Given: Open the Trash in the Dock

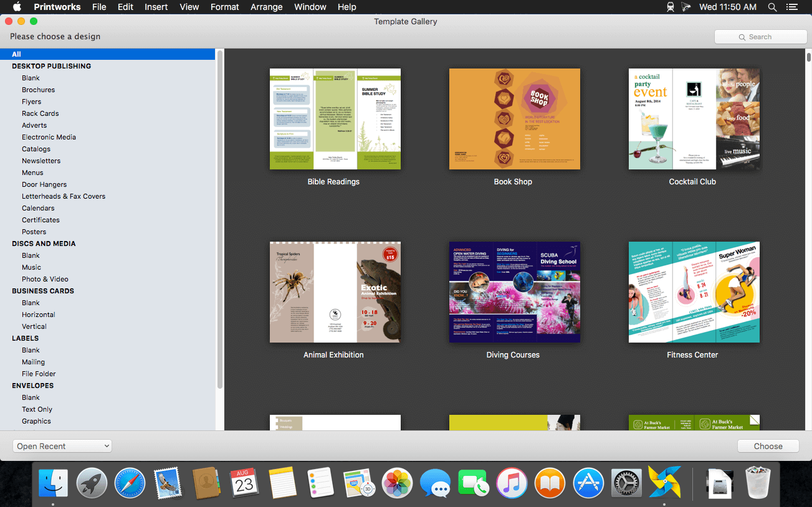Looking at the screenshot, I should [x=758, y=483].
